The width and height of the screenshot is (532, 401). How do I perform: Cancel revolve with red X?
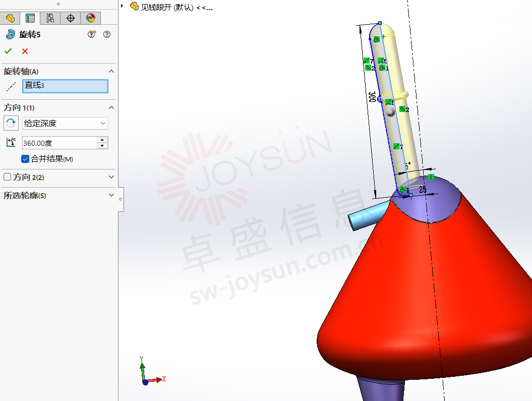(25, 51)
